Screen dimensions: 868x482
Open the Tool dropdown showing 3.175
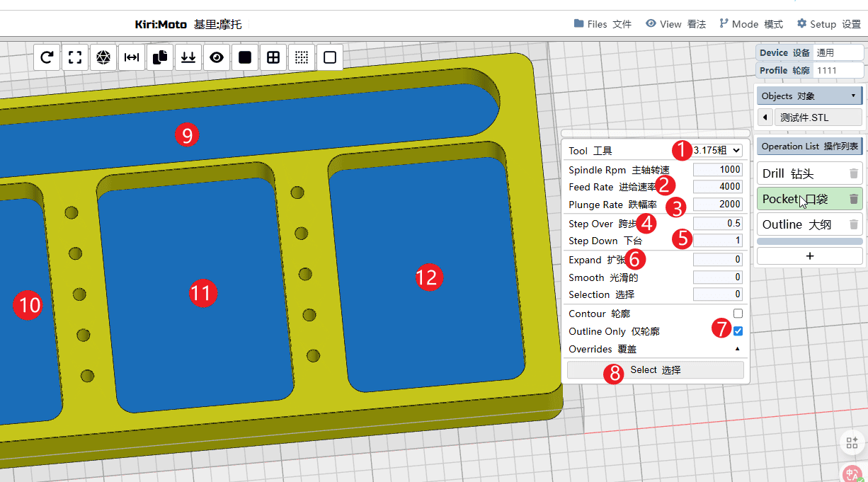pyautogui.click(x=717, y=150)
